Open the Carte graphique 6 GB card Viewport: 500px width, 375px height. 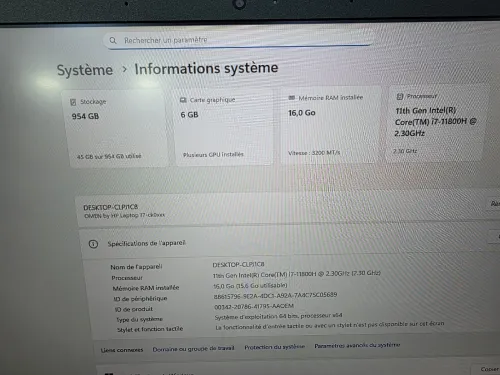click(x=224, y=127)
